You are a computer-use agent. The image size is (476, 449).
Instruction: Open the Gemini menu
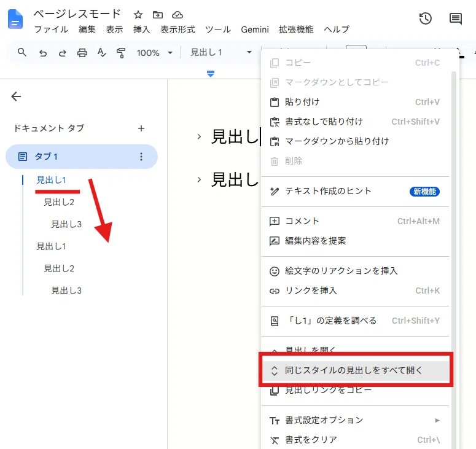click(255, 29)
